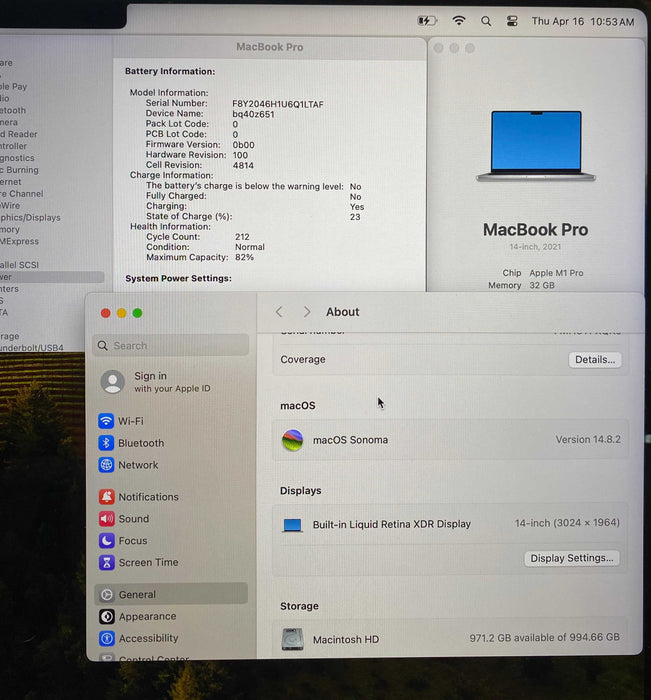Click State of Charge value 23

(x=355, y=217)
